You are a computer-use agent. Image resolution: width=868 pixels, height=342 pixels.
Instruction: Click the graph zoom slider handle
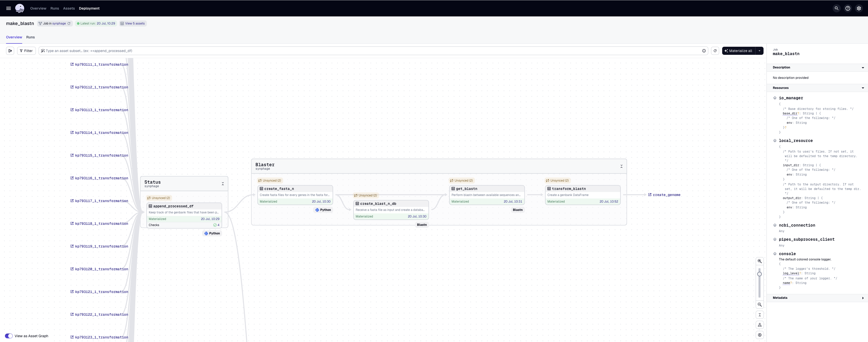(x=759, y=274)
